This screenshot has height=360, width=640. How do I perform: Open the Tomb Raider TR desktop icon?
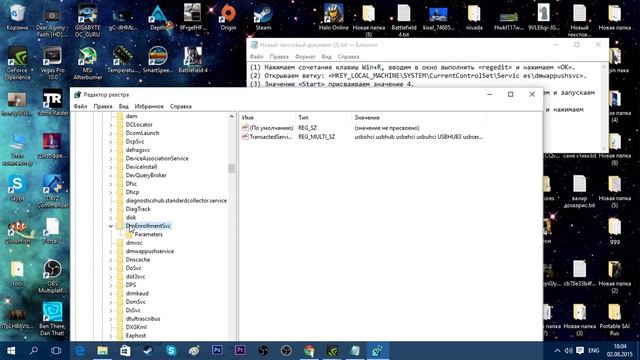click(52, 103)
